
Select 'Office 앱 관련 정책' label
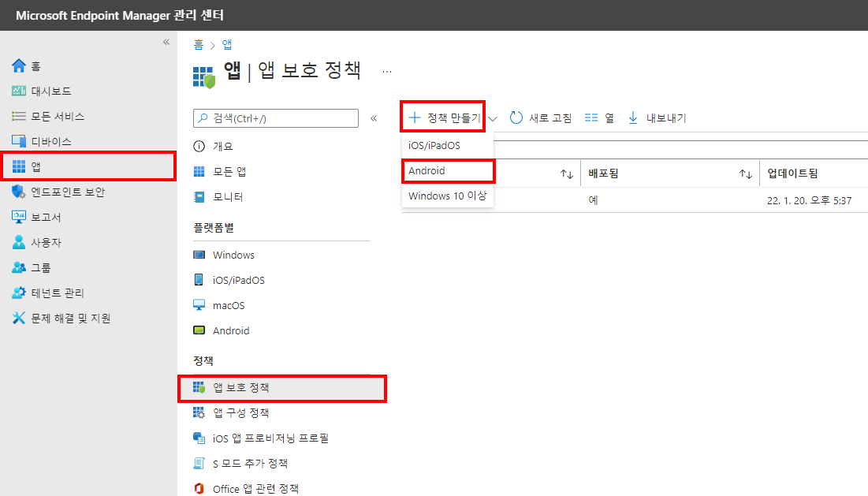(255, 489)
